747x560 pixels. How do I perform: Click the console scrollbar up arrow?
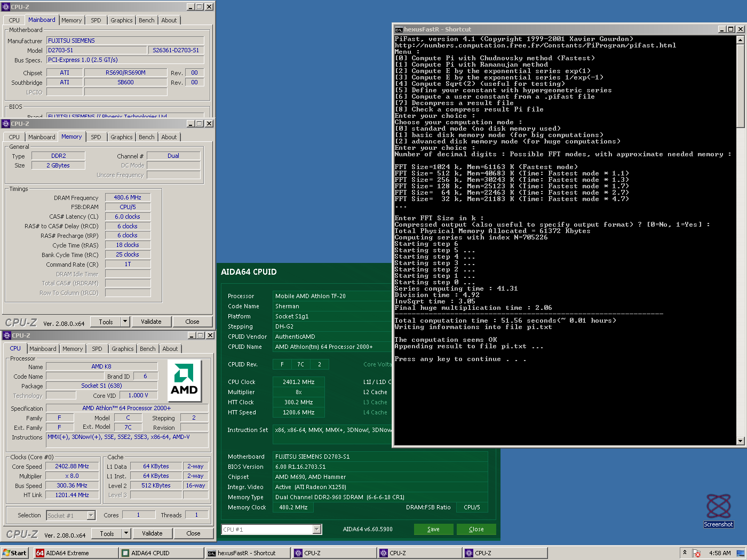(740, 39)
